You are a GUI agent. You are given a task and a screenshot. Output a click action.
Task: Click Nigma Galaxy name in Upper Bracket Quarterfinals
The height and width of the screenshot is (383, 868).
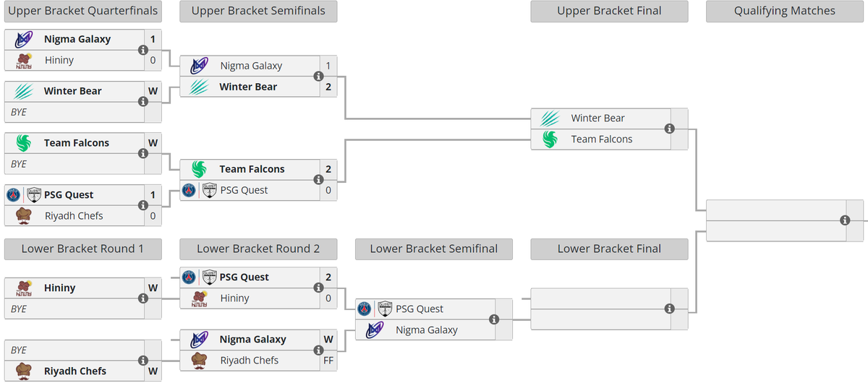click(x=77, y=39)
